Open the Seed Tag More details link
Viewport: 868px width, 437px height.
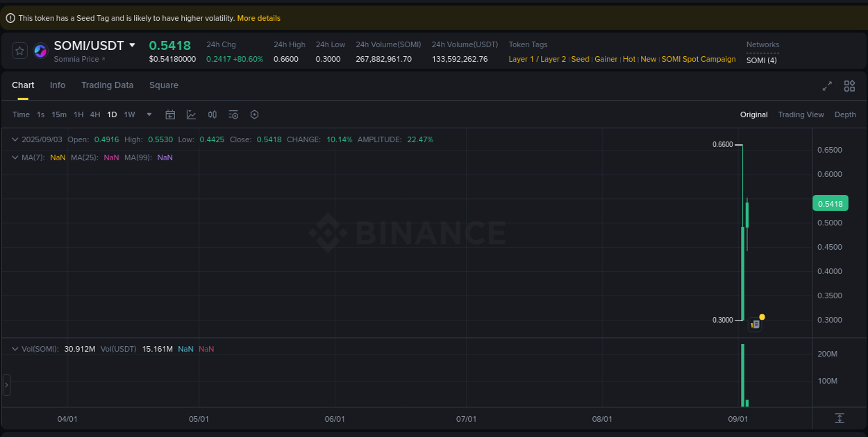click(x=258, y=18)
